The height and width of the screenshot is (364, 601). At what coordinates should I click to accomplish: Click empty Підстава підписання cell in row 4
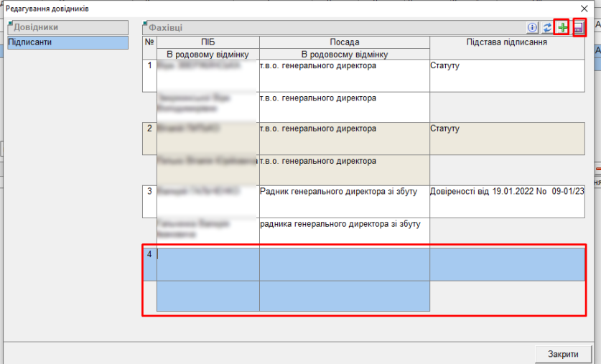[x=506, y=264]
